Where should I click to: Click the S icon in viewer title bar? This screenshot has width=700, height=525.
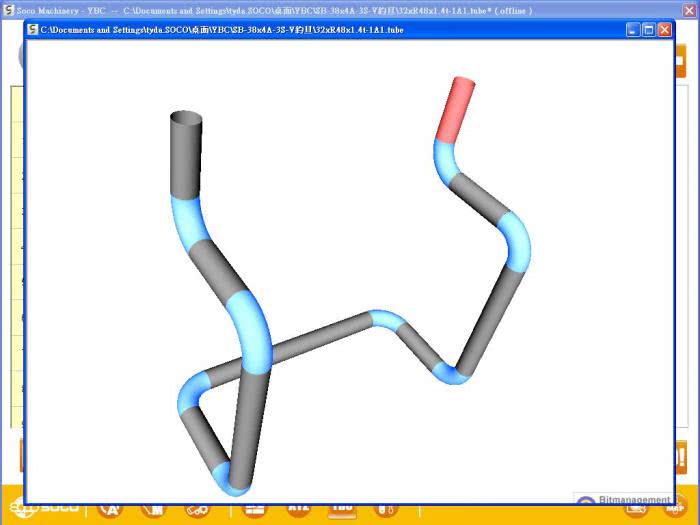coord(33,30)
